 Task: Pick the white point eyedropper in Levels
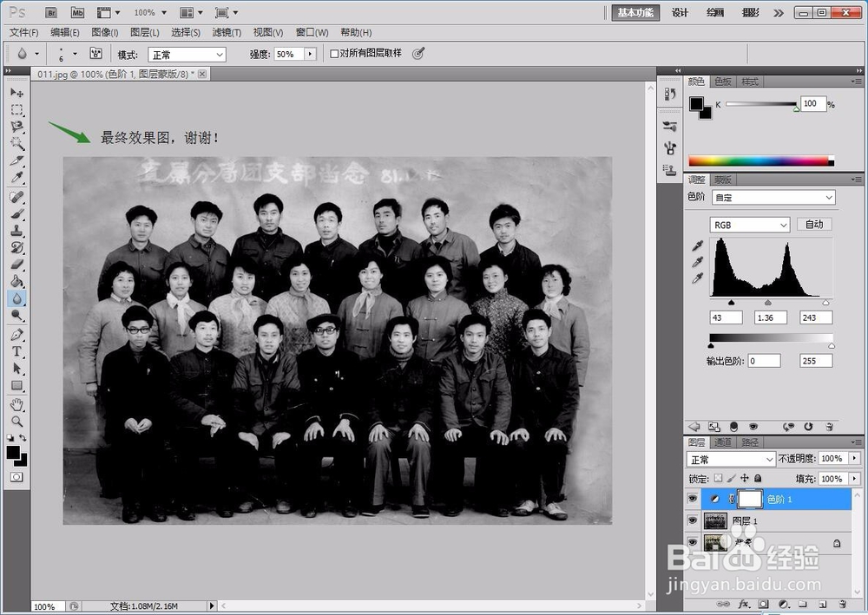pyautogui.click(x=698, y=278)
